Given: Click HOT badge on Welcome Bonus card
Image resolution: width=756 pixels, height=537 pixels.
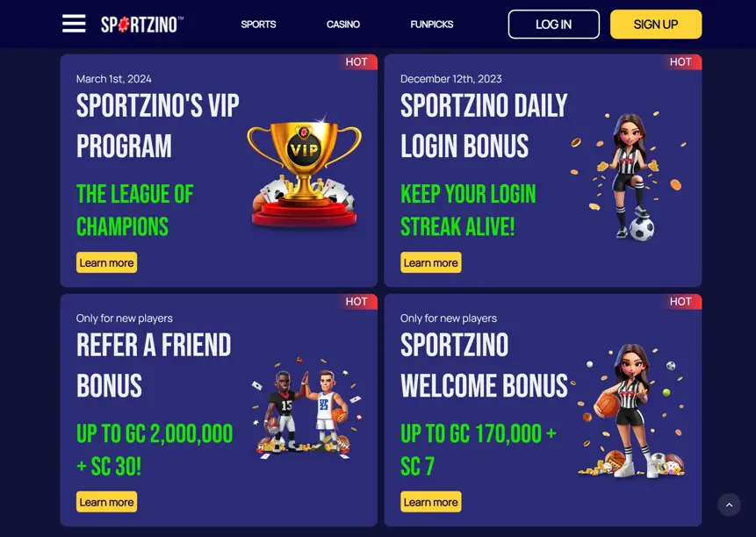Looking at the screenshot, I should click(680, 302).
